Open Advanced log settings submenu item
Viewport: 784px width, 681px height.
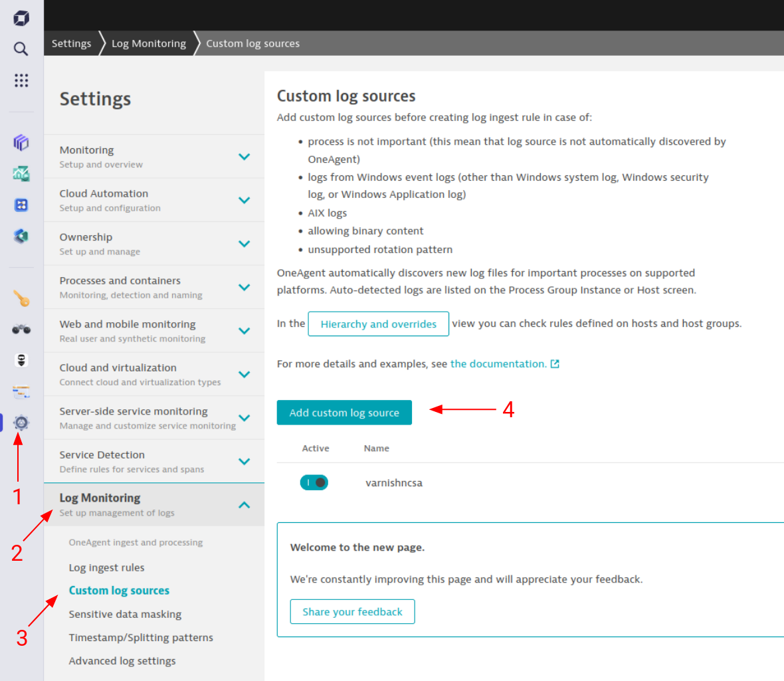[122, 661]
